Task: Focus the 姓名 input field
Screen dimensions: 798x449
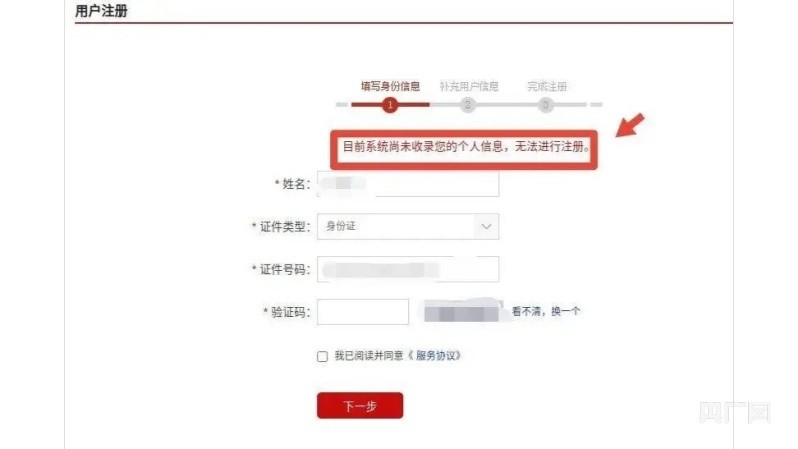Action: pyautogui.click(x=408, y=184)
